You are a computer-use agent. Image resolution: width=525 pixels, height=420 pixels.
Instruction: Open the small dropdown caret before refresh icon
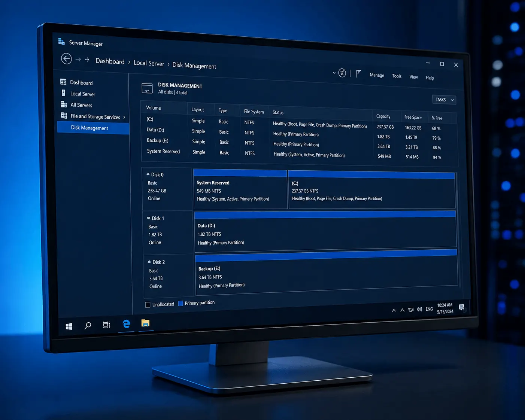tap(334, 73)
